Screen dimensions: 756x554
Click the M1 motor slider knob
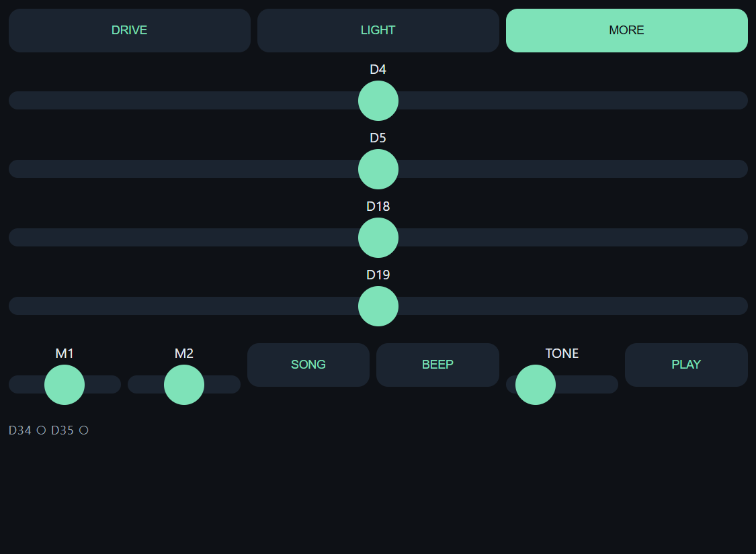click(65, 385)
